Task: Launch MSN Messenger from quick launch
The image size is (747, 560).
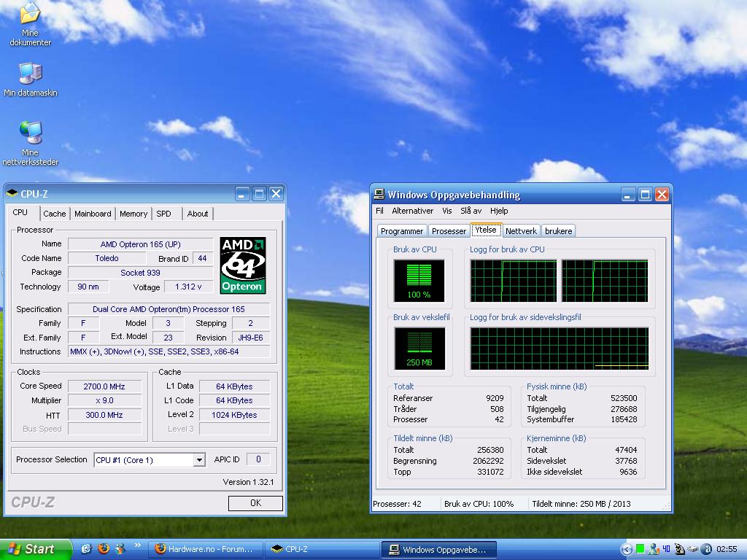Action: [120, 548]
